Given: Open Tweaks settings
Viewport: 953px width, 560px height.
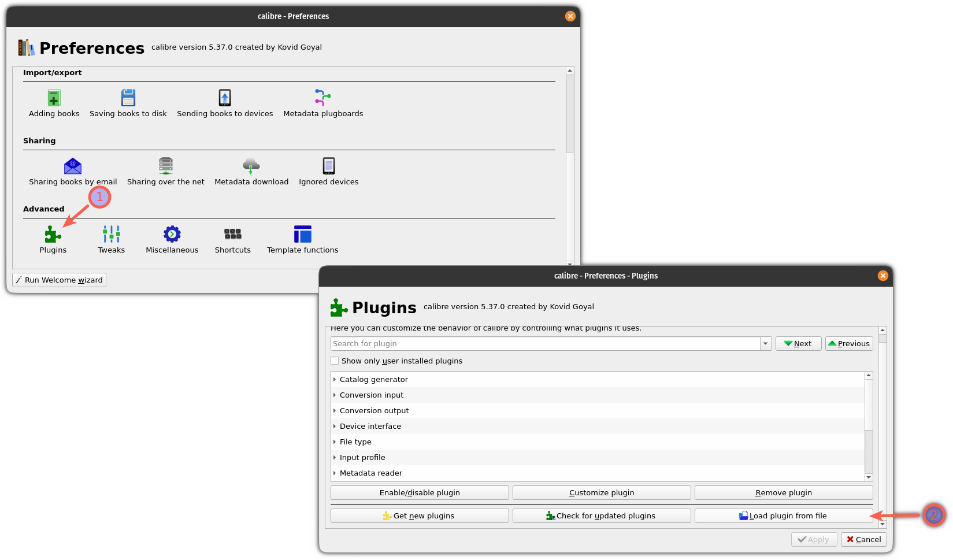Looking at the screenshot, I should [111, 240].
